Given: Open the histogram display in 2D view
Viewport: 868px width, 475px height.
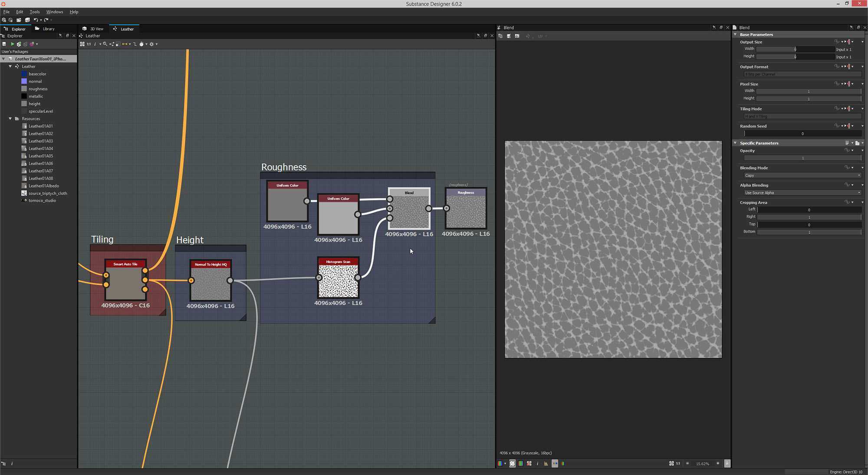Looking at the screenshot, I should click(x=546, y=463).
